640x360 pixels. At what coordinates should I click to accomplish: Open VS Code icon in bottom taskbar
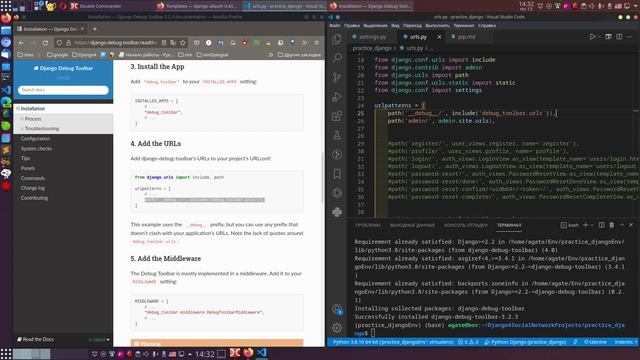tap(262, 353)
